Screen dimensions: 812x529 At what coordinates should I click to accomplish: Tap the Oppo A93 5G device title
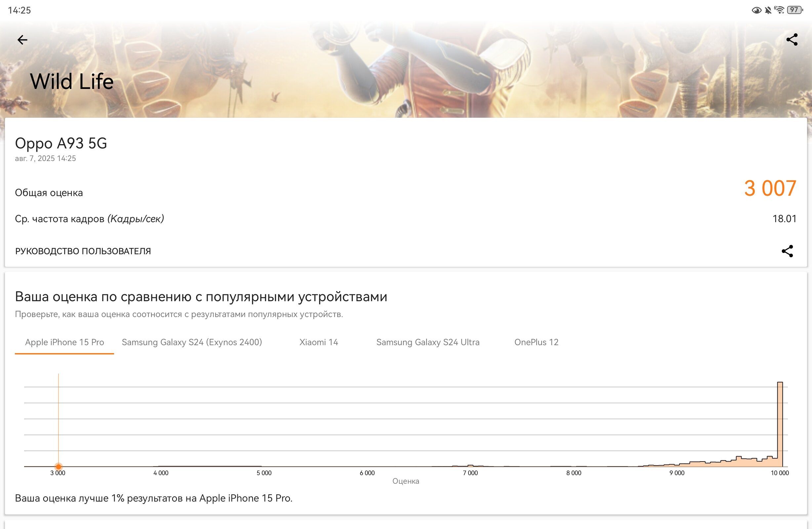pos(61,143)
